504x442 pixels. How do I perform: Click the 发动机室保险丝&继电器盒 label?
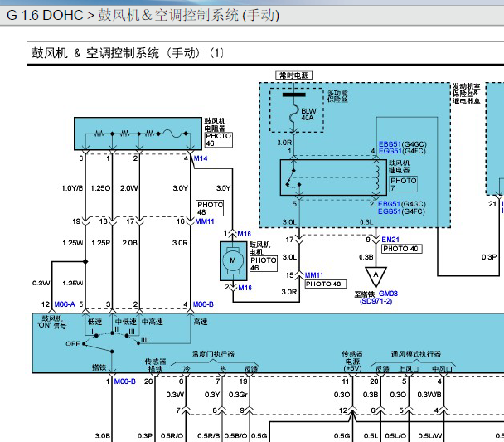click(x=467, y=94)
